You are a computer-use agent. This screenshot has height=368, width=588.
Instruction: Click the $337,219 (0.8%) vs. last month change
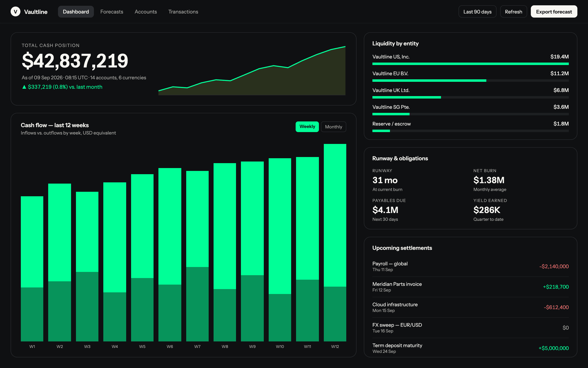pos(62,87)
